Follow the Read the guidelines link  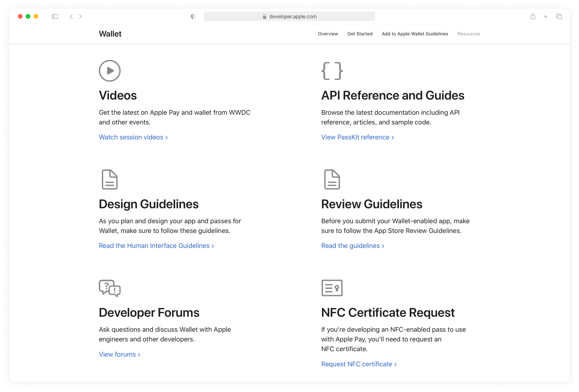tap(353, 246)
